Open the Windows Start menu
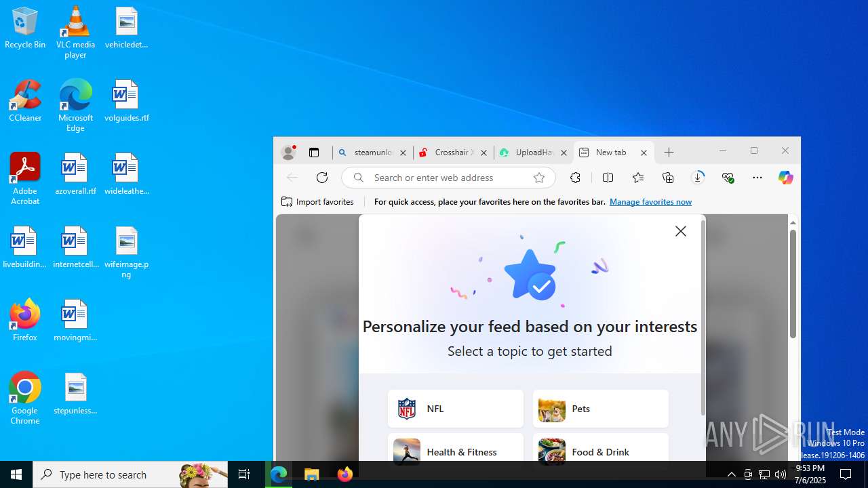The width and height of the screenshot is (868, 488). [x=16, y=474]
